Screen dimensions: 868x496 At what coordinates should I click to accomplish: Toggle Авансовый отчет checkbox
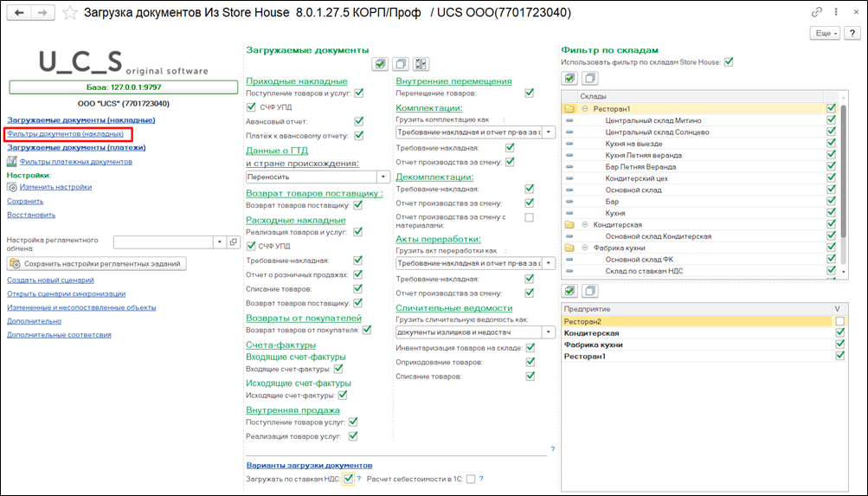pos(358,122)
